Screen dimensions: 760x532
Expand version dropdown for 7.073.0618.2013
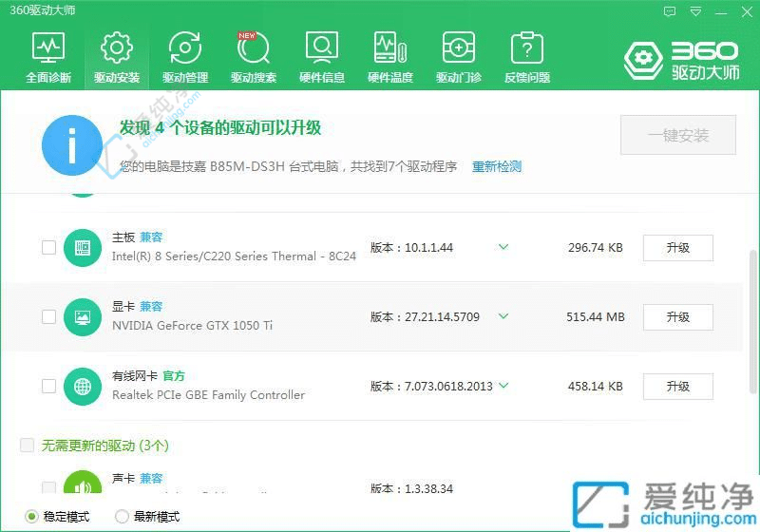[503, 386]
